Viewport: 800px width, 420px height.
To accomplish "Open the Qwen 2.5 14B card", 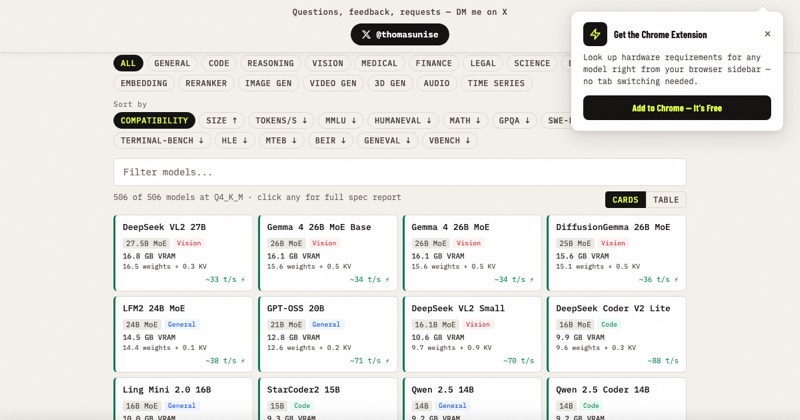I will pos(472,399).
